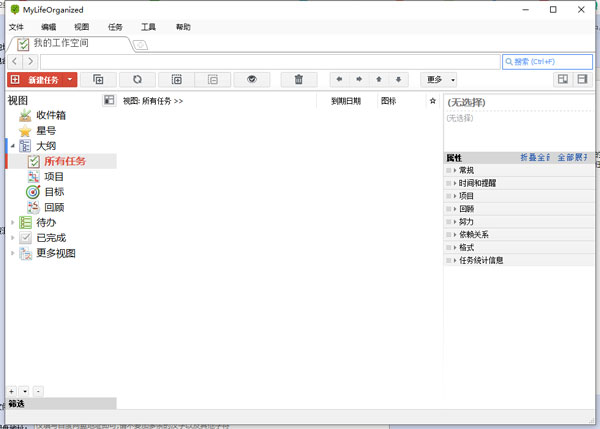The width and height of the screenshot is (600, 429).
Task: Expand the 已完成 tree node
Action: 13,238
